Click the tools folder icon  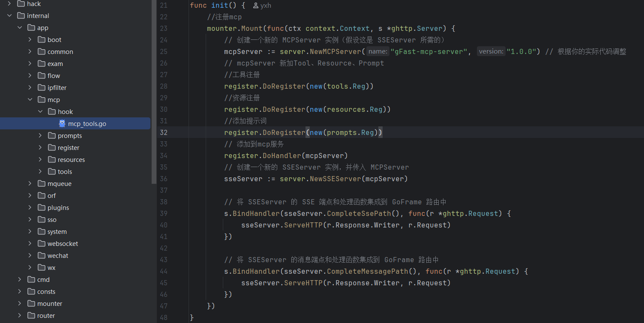(51, 172)
